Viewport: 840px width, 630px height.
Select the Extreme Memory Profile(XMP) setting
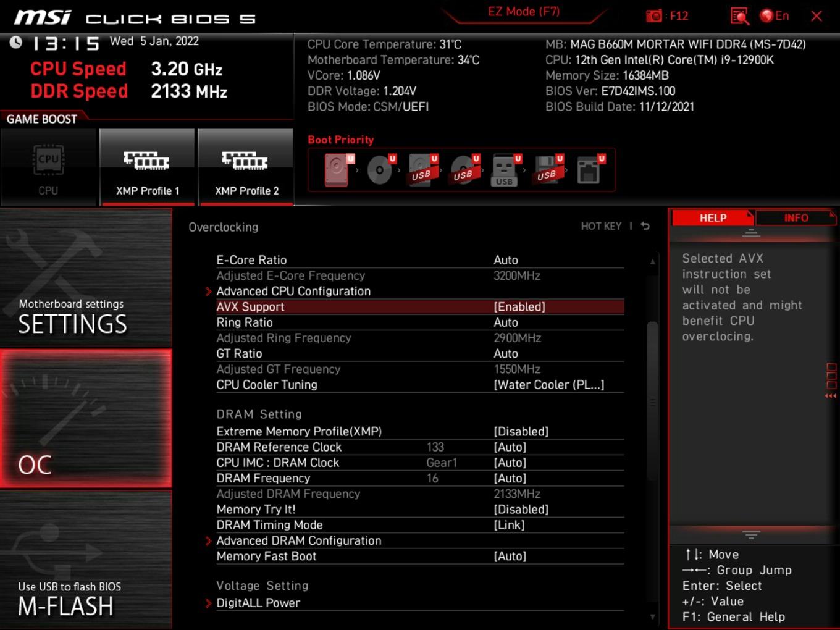(x=420, y=431)
